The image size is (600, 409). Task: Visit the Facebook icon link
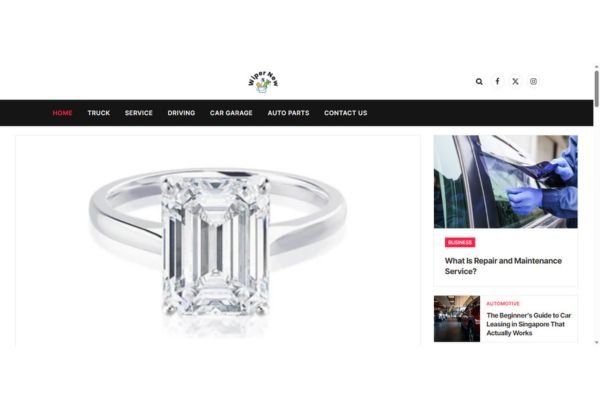tap(497, 81)
